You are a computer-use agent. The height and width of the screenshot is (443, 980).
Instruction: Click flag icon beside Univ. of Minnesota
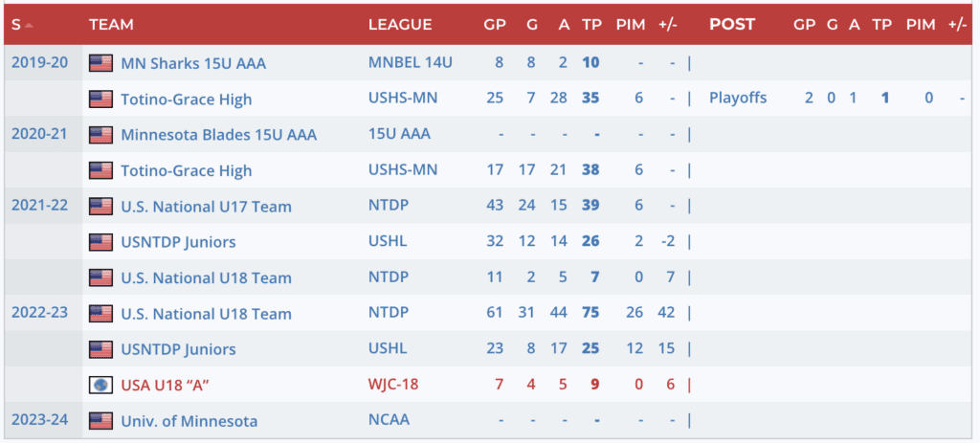pos(100,421)
